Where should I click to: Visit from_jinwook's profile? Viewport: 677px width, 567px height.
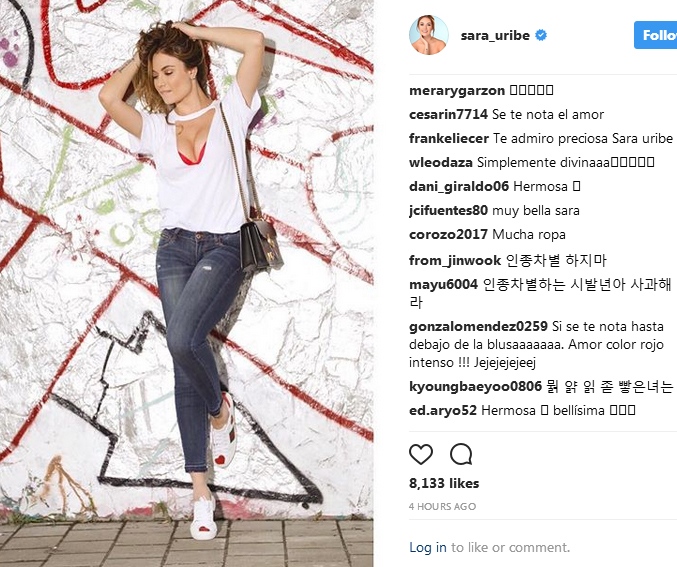click(455, 260)
